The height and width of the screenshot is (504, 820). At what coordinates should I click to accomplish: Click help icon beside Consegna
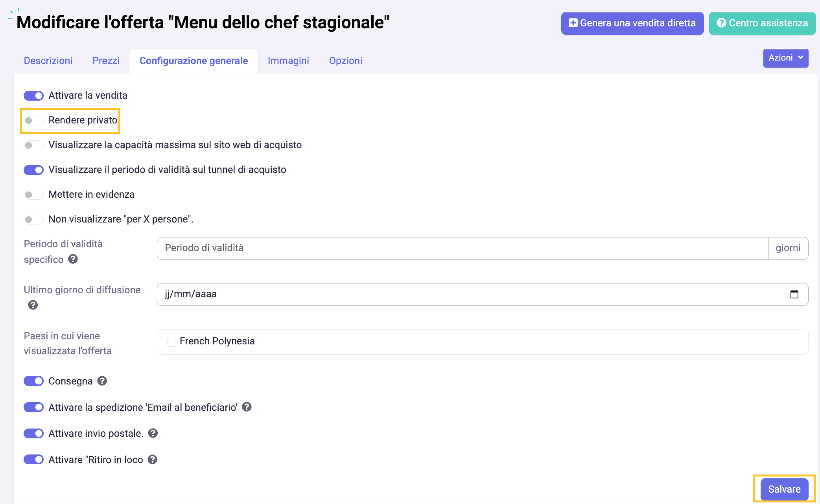[x=102, y=381]
